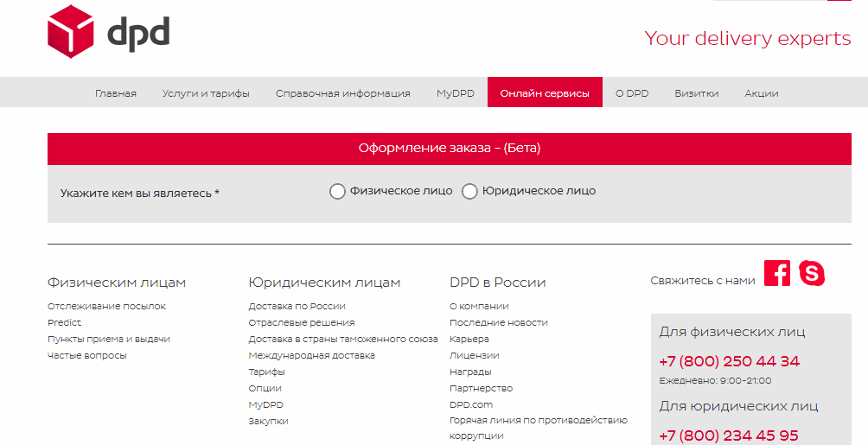The height and width of the screenshot is (445, 868).
Task: Click the Физическим лицам footer heading
Action: click(117, 283)
